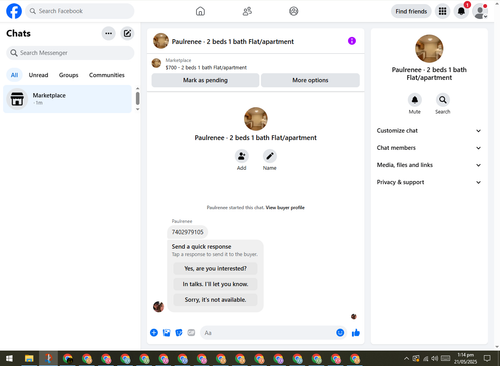Open Windows Start menu
The width and height of the screenshot is (500, 366).
(9, 359)
